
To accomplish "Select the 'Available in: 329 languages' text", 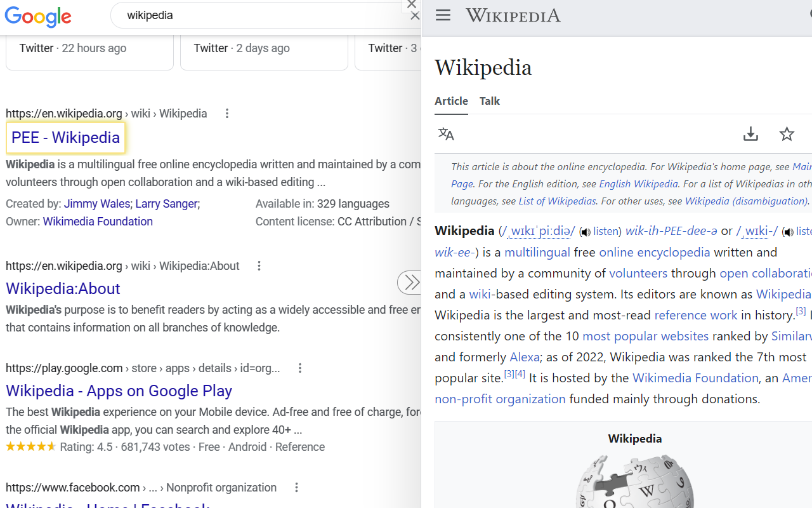I will click(322, 204).
